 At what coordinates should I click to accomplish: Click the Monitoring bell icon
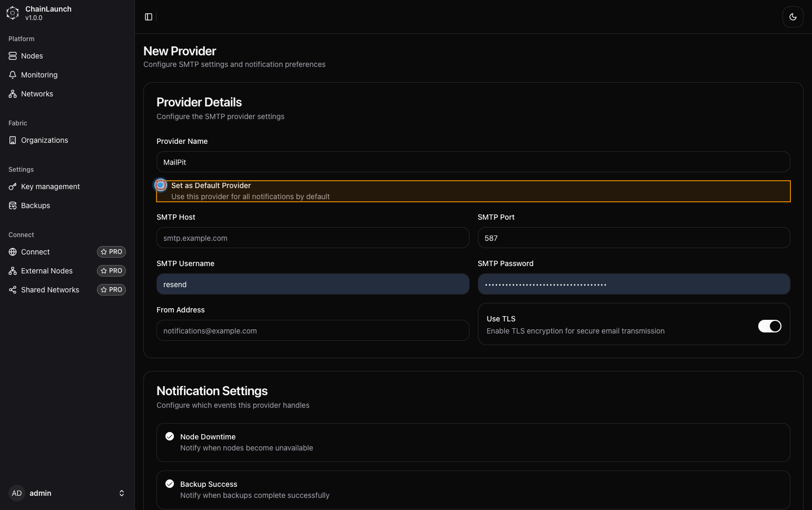(13, 75)
